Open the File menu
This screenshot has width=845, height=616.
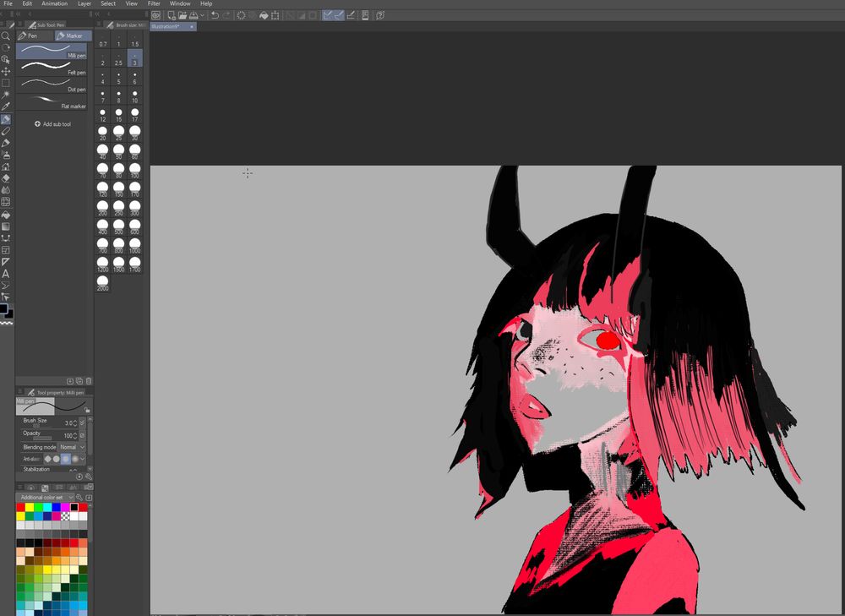click(x=8, y=3)
